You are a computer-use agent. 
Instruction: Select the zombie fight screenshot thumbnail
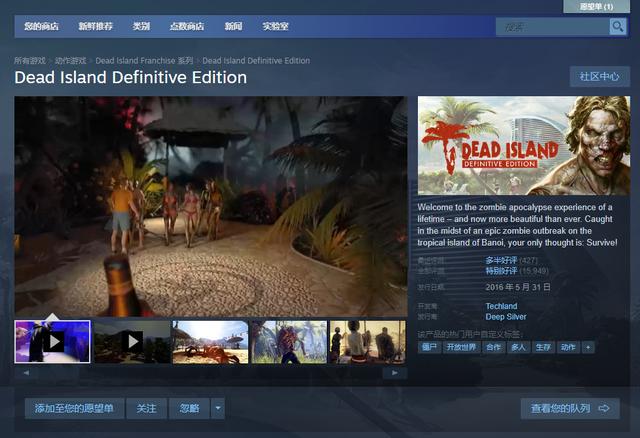(289, 342)
